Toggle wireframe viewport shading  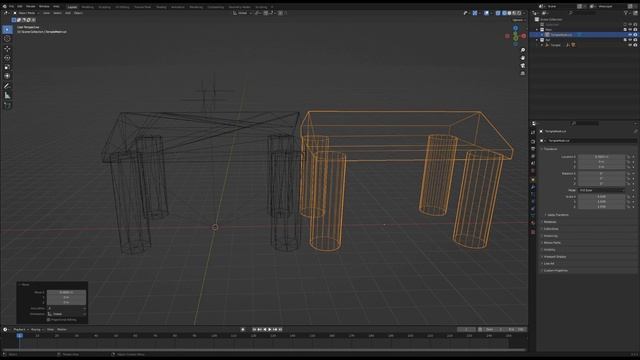[x=504, y=13]
